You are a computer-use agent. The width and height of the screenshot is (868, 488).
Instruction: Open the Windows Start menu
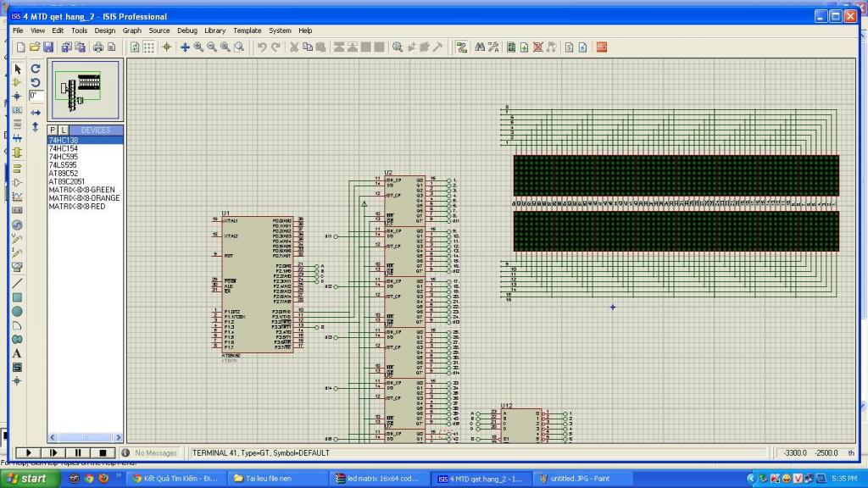click(x=28, y=479)
